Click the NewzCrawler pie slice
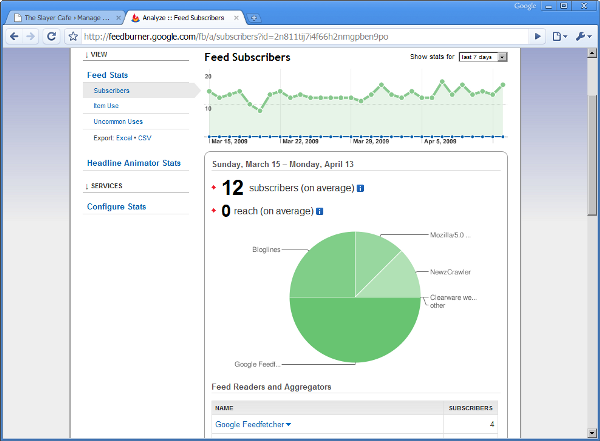The image size is (600, 441). pos(396,279)
